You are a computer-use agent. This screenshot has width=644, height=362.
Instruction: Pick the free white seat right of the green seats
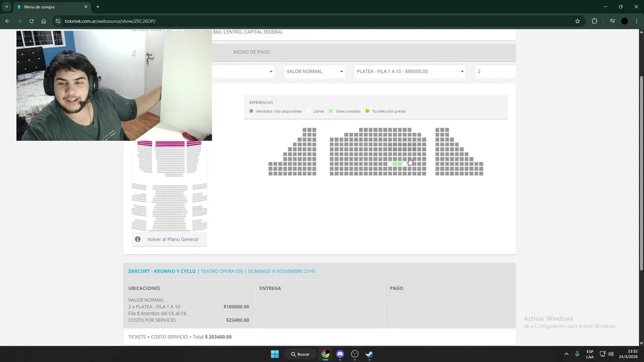click(x=405, y=164)
